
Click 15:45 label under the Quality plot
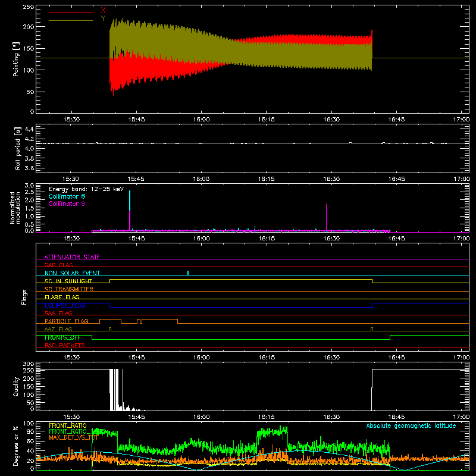pos(136,417)
